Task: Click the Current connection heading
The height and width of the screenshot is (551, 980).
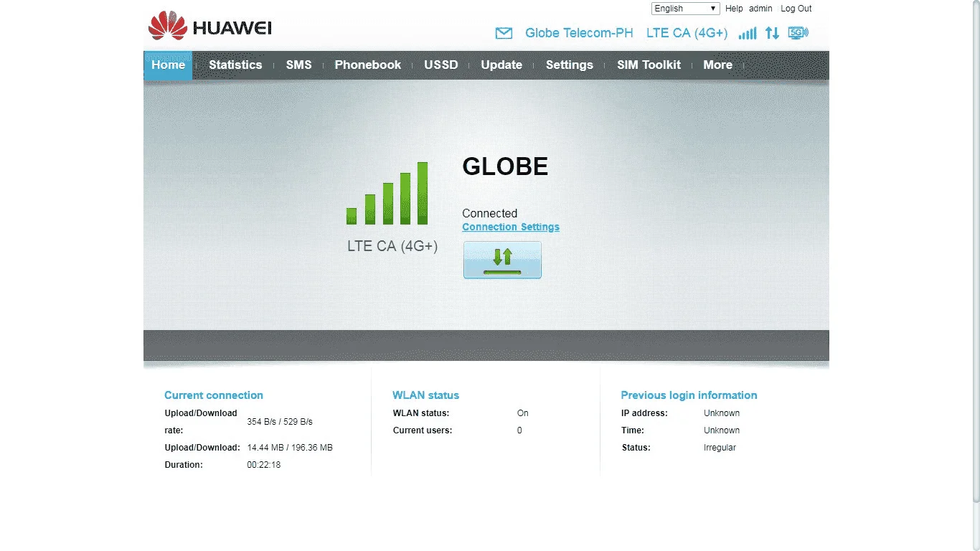Action: click(214, 395)
